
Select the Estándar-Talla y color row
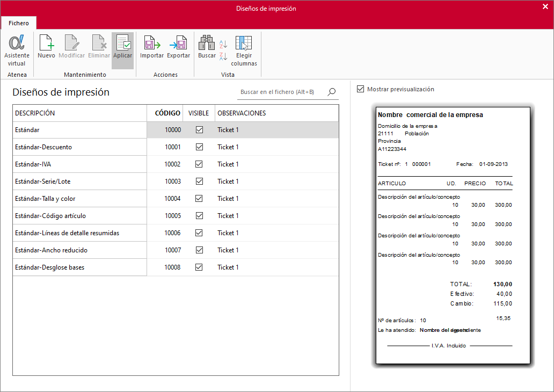click(176, 199)
